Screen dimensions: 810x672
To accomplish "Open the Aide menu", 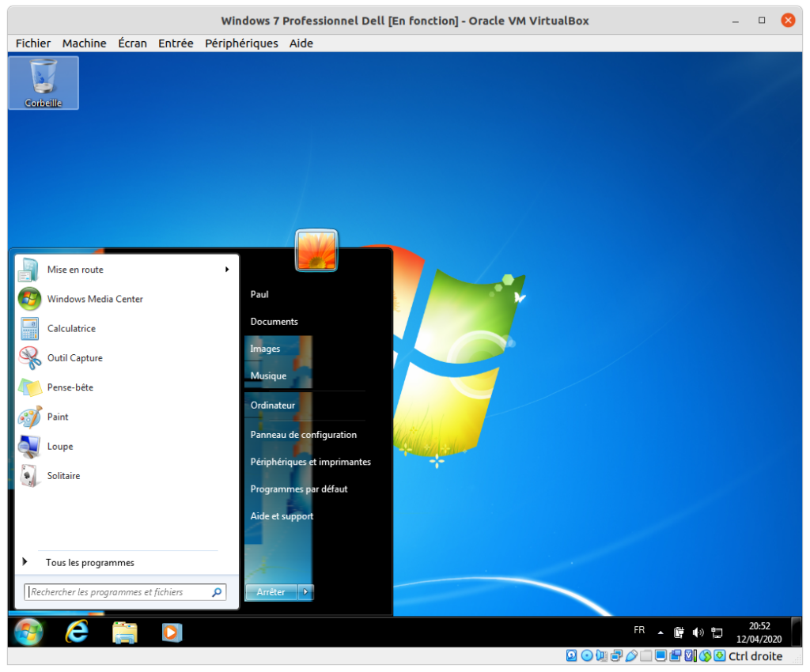I will point(301,43).
